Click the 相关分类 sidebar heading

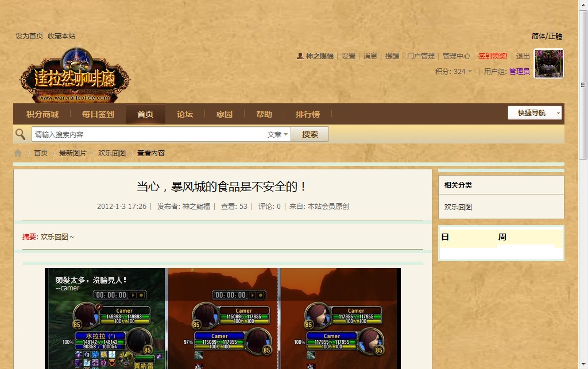point(458,185)
